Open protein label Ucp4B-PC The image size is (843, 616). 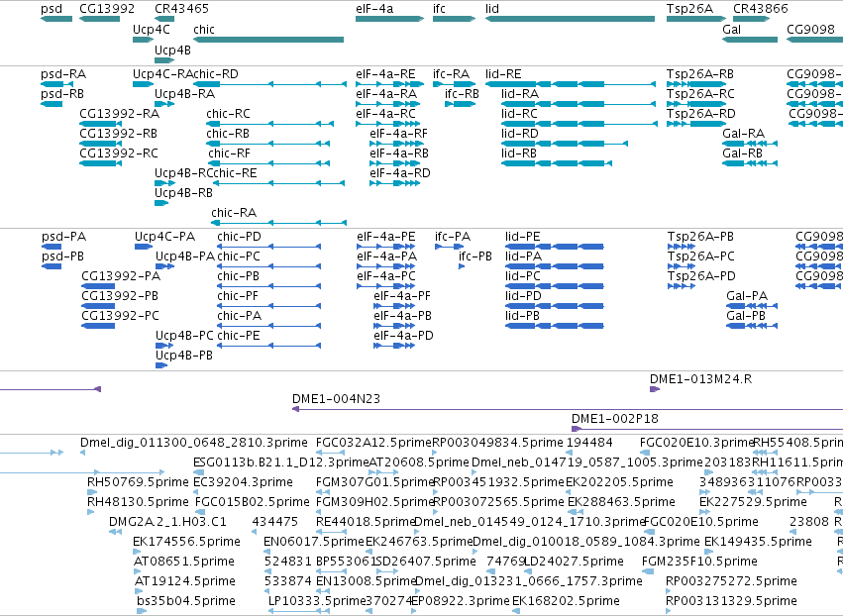pyautogui.click(x=184, y=336)
